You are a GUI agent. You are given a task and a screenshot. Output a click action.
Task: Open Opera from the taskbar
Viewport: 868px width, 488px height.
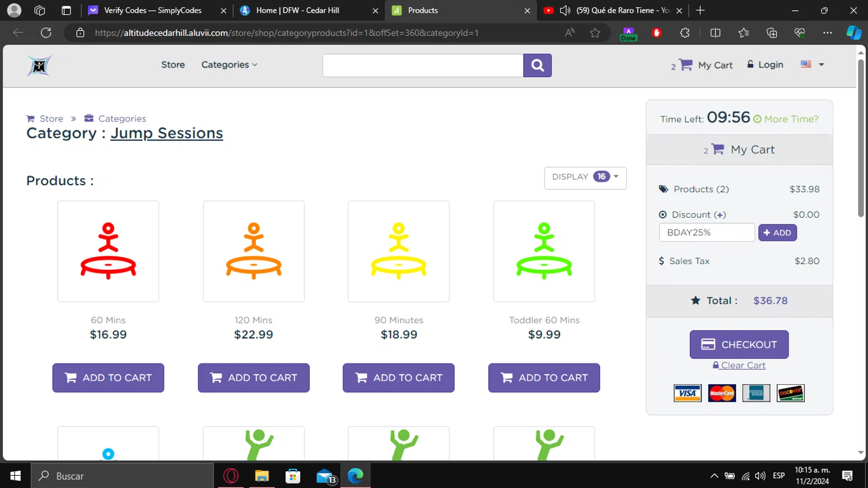231,476
